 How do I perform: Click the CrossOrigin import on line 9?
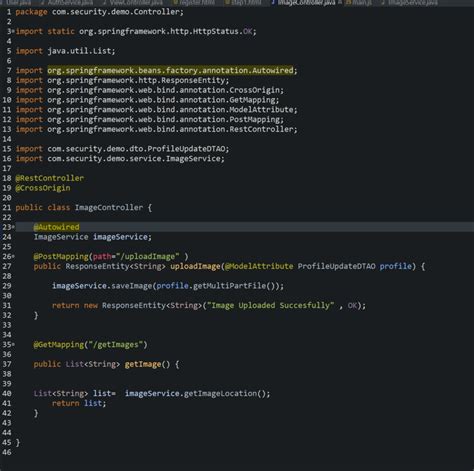164,90
